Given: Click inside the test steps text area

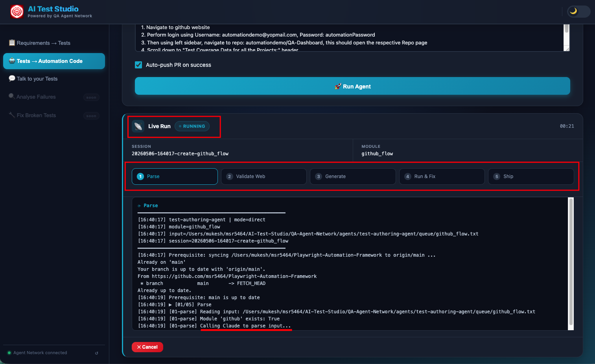Looking at the screenshot, I should pos(349,38).
